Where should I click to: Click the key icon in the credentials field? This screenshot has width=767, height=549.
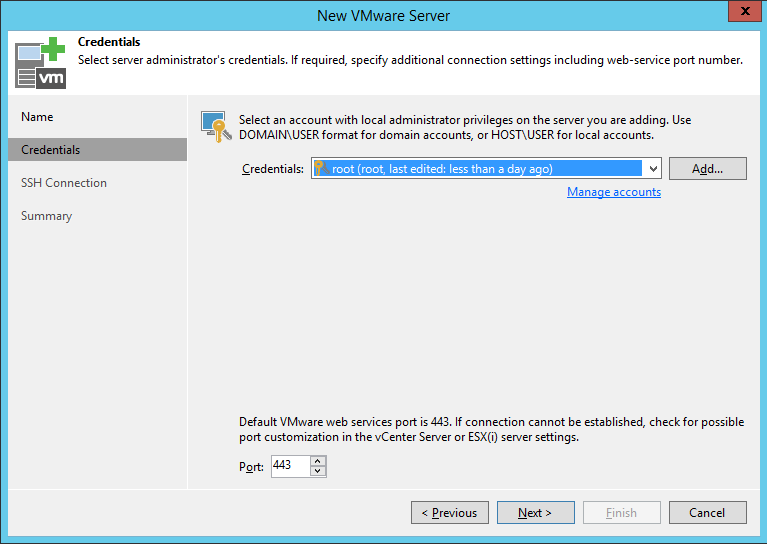pos(321,168)
